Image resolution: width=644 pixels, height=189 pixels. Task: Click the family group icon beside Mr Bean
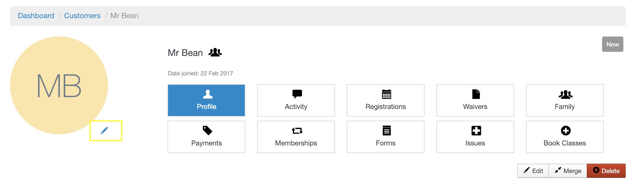[215, 52]
